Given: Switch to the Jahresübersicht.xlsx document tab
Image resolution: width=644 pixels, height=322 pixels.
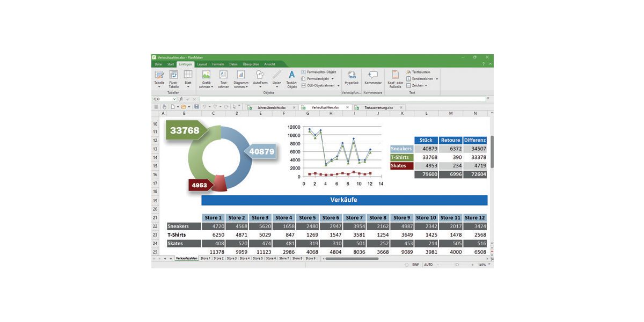Looking at the screenshot, I should point(272,107).
